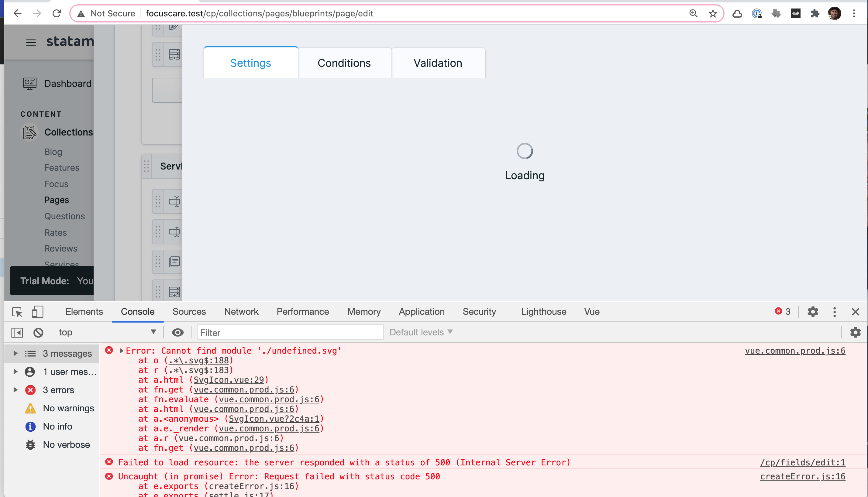868x497 pixels.
Task: Open the Vue DevTools tab
Action: click(x=591, y=312)
